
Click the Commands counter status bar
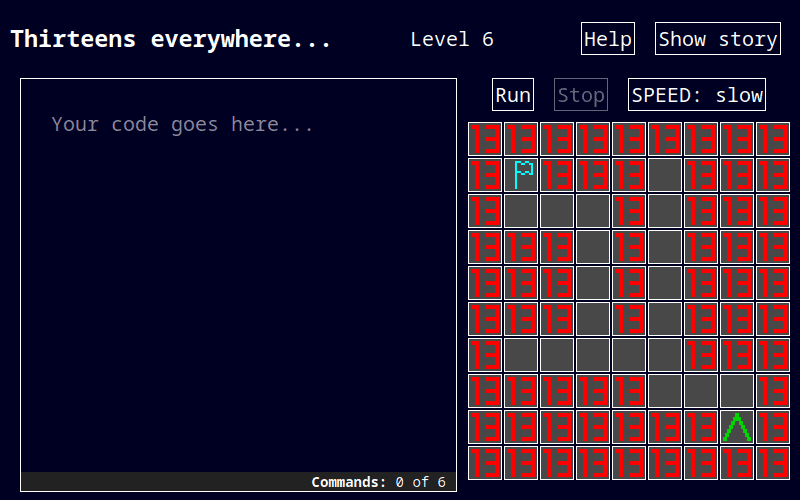[x=238, y=482]
